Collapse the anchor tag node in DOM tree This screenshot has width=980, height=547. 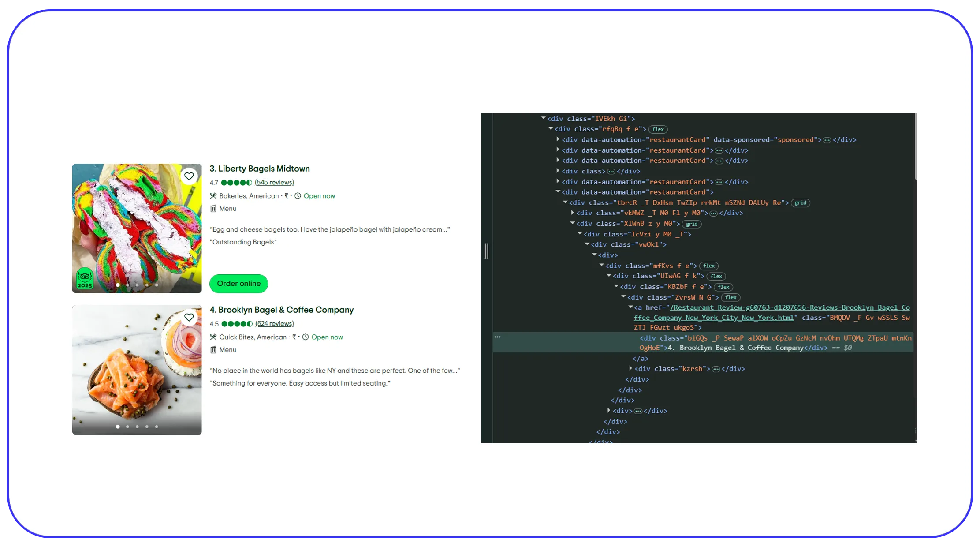click(630, 307)
